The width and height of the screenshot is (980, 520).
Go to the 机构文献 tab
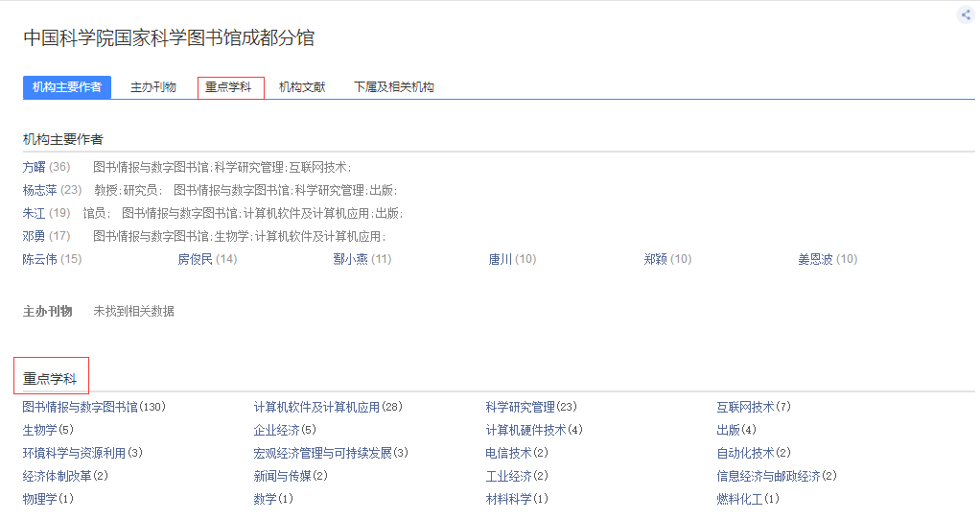[302, 87]
